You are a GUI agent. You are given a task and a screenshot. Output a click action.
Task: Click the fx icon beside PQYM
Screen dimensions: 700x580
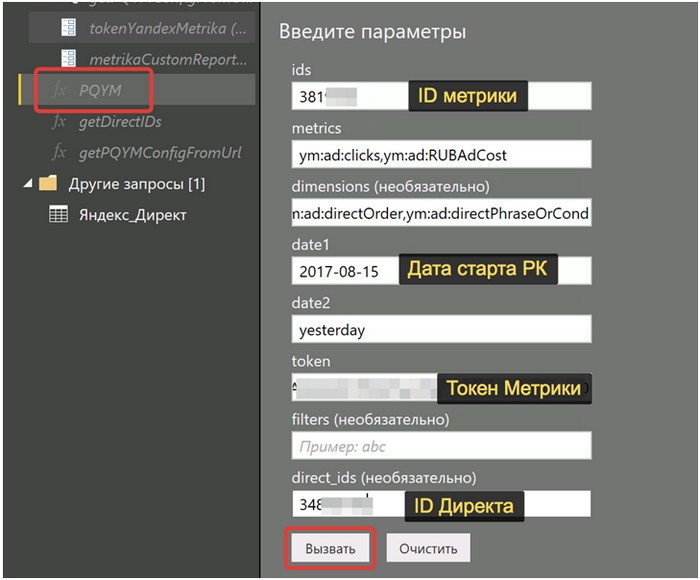click(59, 89)
